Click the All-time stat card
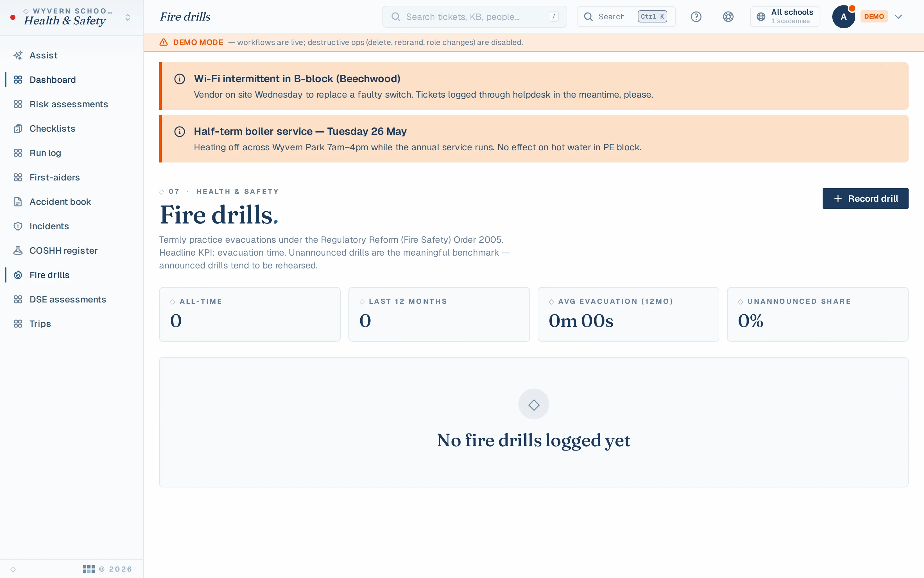The width and height of the screenshot is (924, 578). (x=250, y=314)
